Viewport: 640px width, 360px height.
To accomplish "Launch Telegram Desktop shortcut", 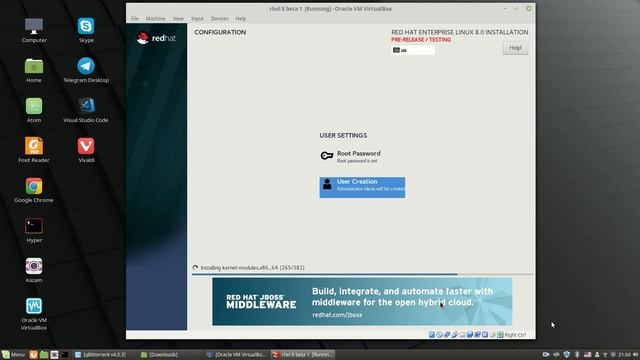I will [x=86, y=66].
